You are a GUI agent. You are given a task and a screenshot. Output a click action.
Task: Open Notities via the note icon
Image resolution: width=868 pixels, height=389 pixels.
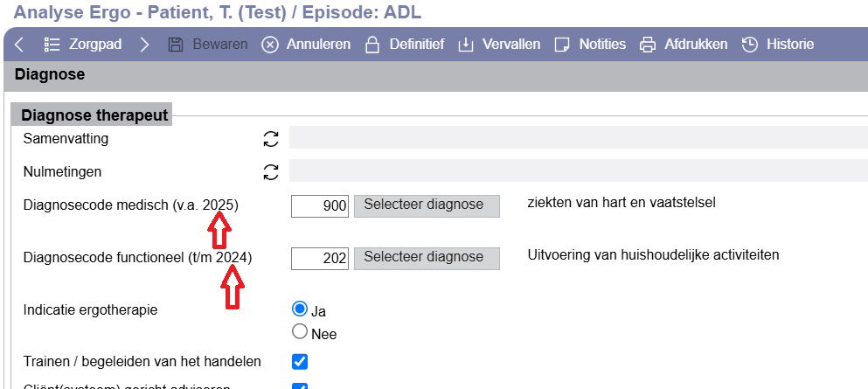(x=562, y=45)
